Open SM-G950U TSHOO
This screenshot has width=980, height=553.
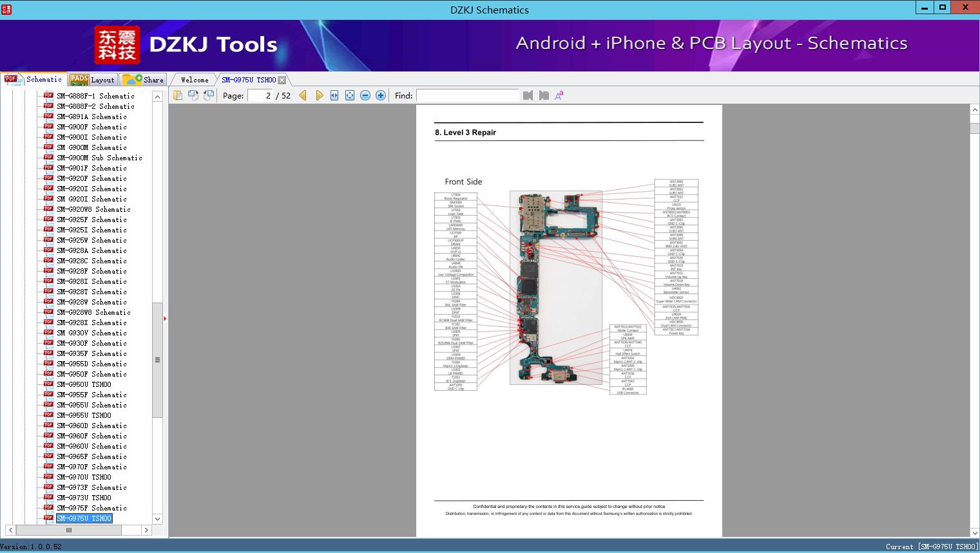(84, 384)
